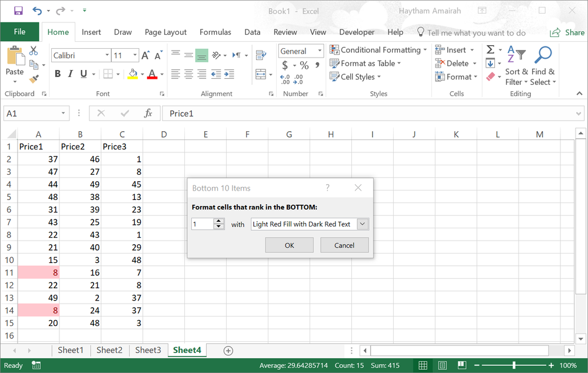Open the File tab
588x373 pixels.
[x=19, y=32]
